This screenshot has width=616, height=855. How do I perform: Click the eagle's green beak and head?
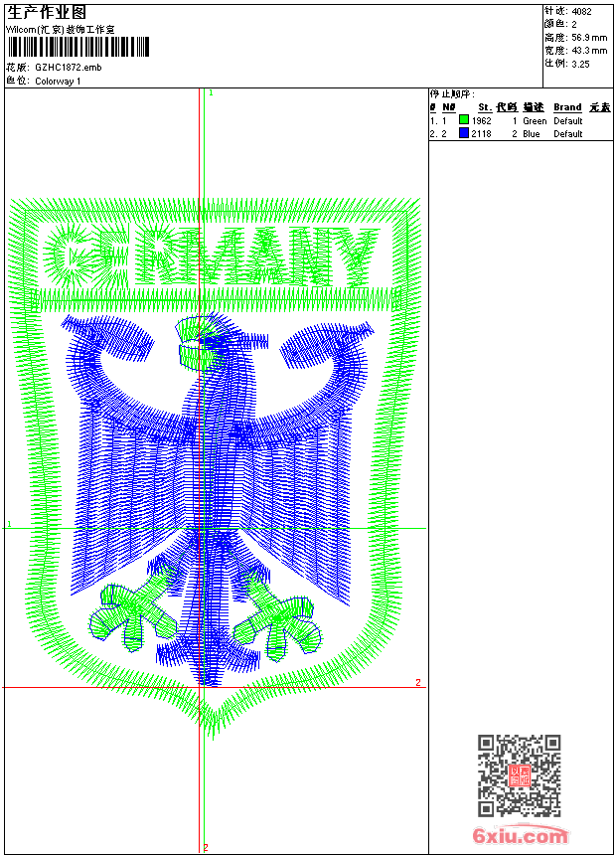coord(201,344)
